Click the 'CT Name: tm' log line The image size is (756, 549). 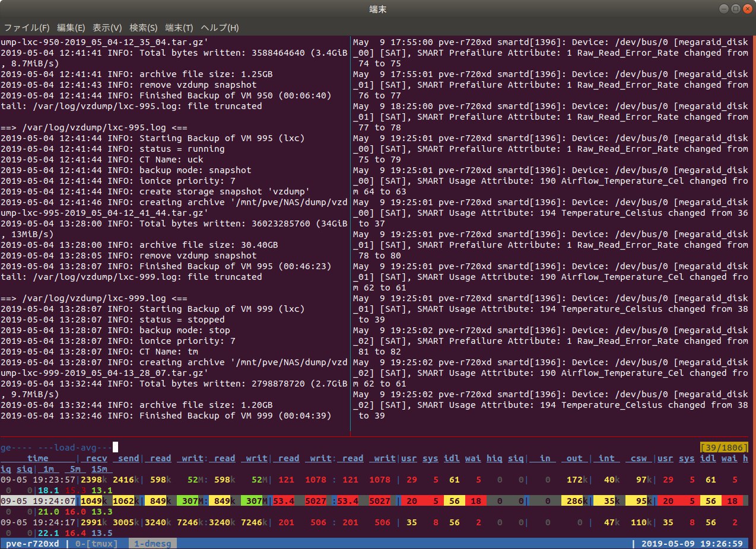tap(99, 352)
